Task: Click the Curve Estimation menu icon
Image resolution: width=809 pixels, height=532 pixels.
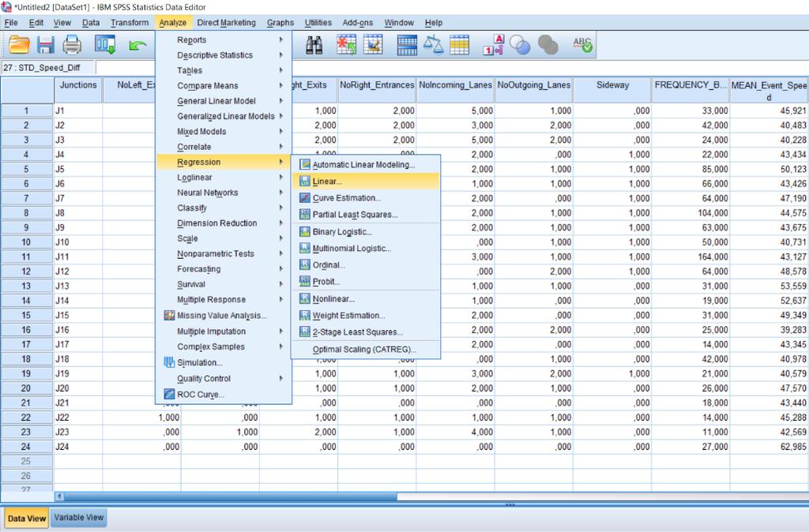Action: pyautogui.click(x=305, y=198)
